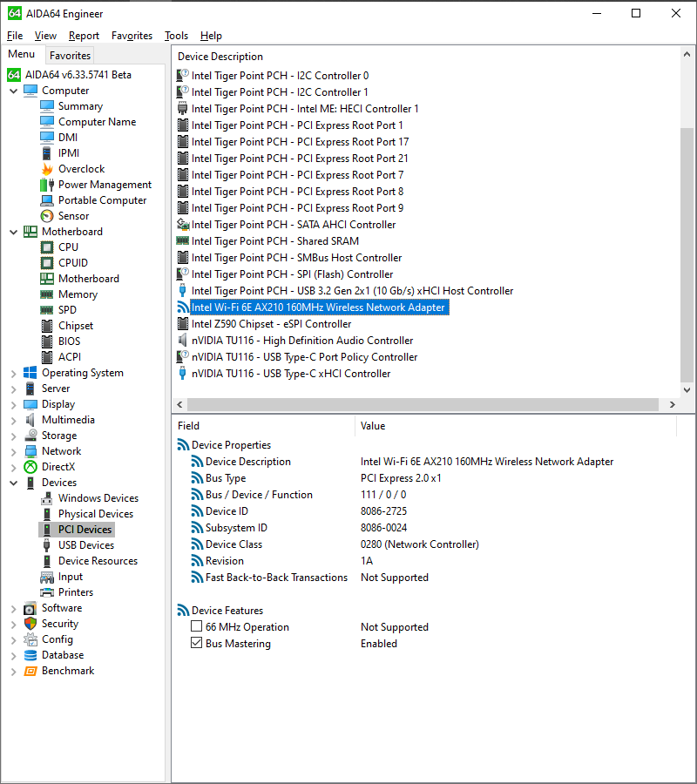
Task: Collapse the Motherboard tree node
Action: [13, 232]
